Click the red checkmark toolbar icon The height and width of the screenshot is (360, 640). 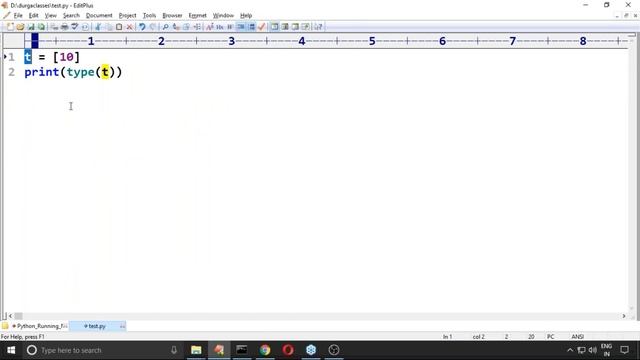pyautogui.click(x=262, y=27)
